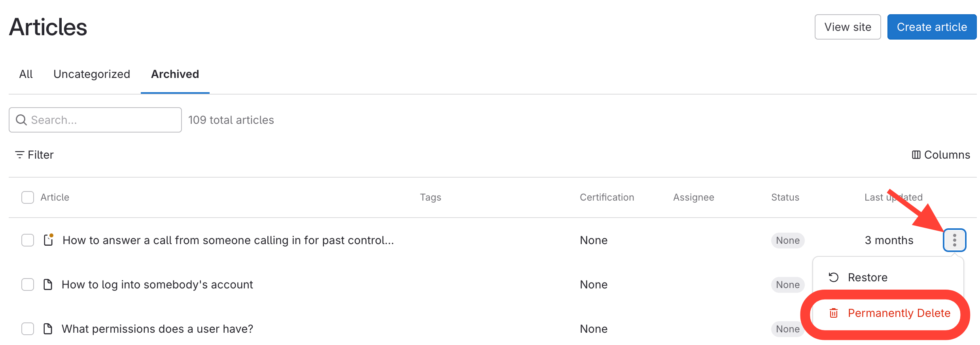Screen dimensions: 980x345
Task: Click the Columns layout icon
Action: (x=916, y=155)
